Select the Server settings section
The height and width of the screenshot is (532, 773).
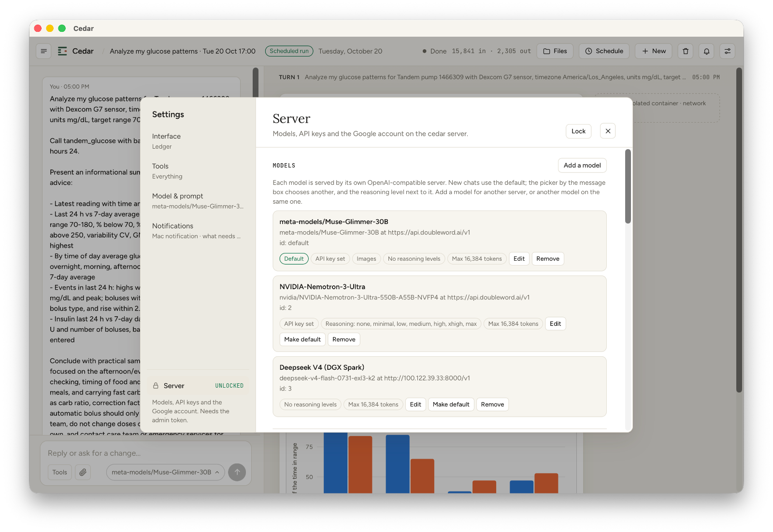pyautogui.click(x=198, y=386)
